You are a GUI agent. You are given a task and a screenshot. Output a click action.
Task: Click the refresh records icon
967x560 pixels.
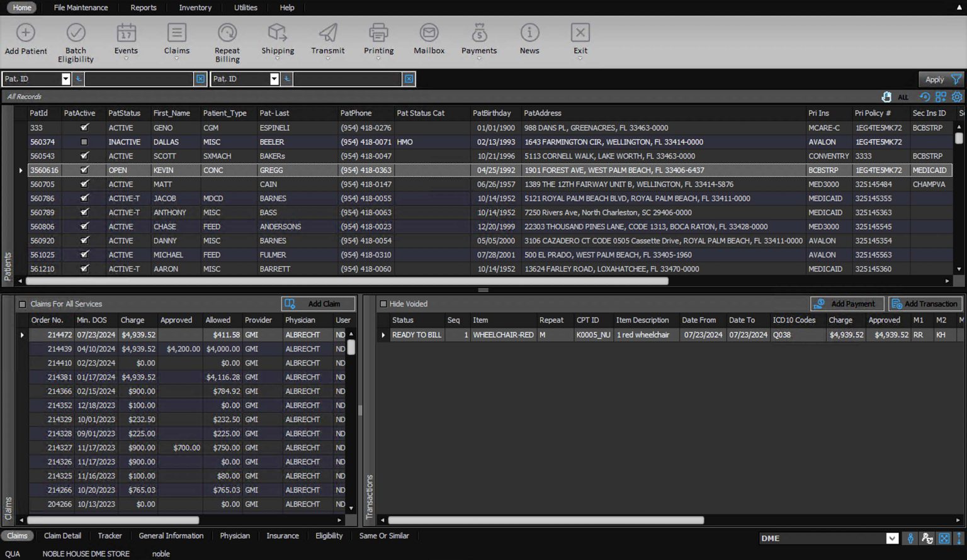(924, 97)
